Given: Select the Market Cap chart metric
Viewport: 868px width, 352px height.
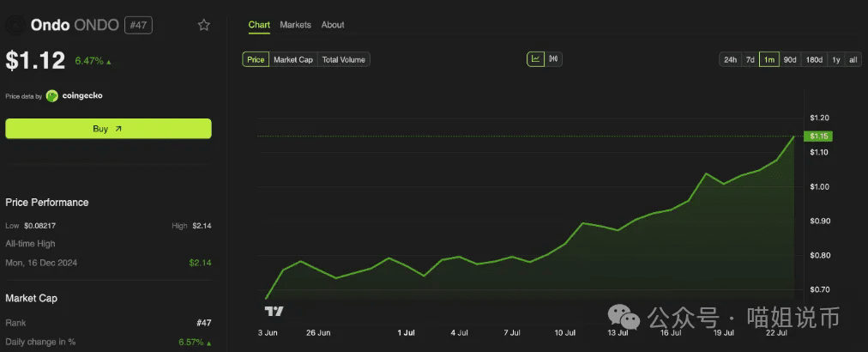Looking at the screenshot, I should pos(293,59).
